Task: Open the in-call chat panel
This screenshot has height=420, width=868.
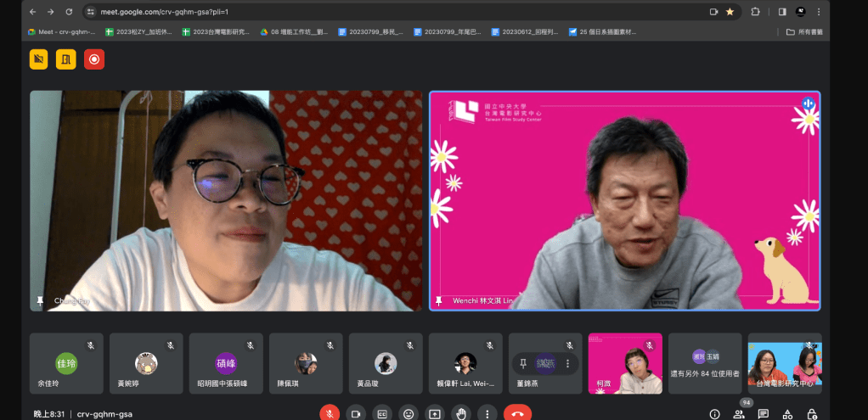Action: pos(764,414)
